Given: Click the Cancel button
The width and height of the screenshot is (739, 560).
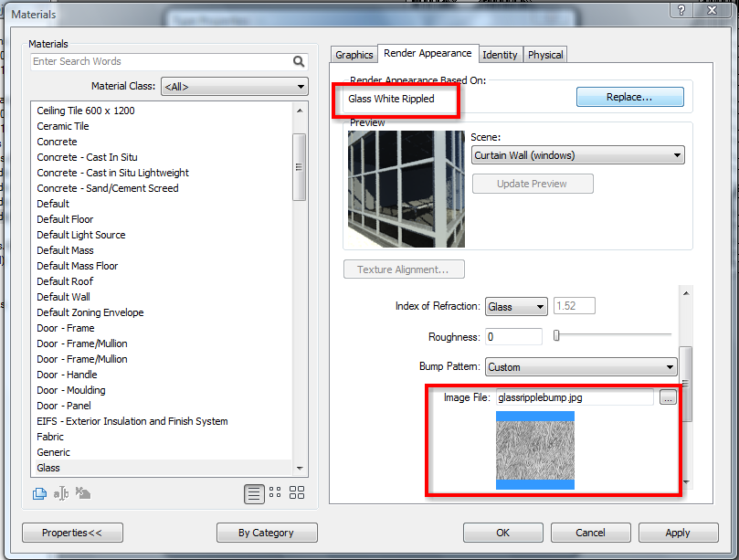Looking at the screenshot, I should tap(590, 533).
